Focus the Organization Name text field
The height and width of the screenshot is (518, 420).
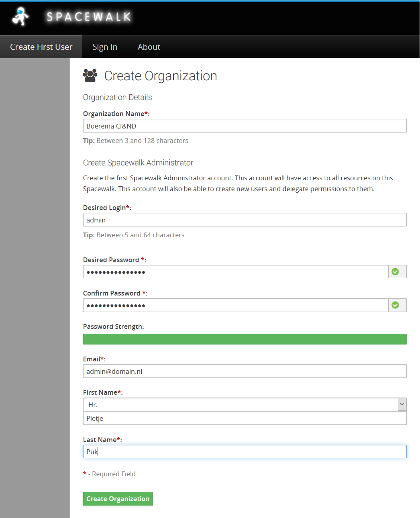point(245,126)
